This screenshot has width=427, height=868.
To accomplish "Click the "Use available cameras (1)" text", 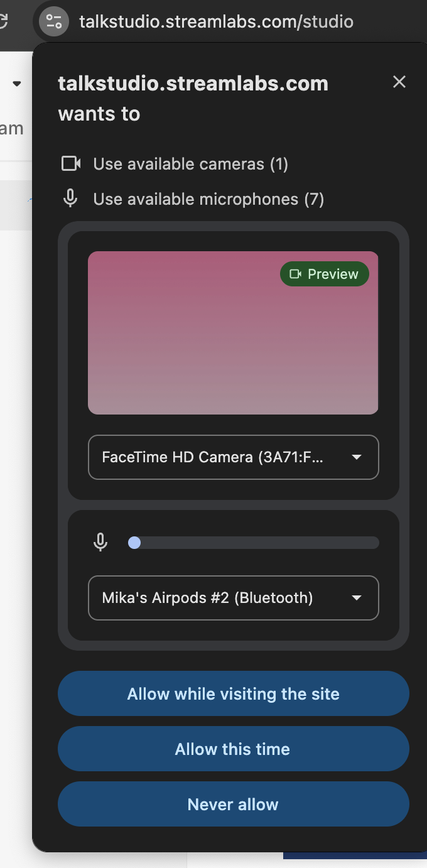I will click(190, 164).
